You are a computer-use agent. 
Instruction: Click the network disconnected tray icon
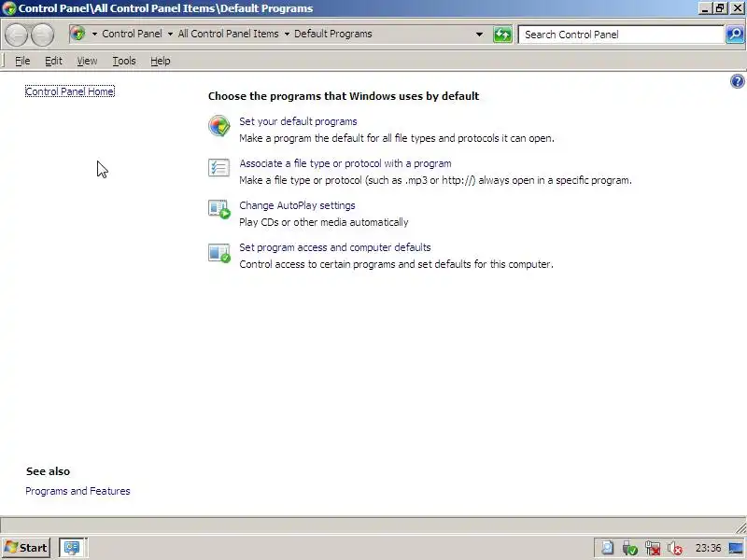652,548
